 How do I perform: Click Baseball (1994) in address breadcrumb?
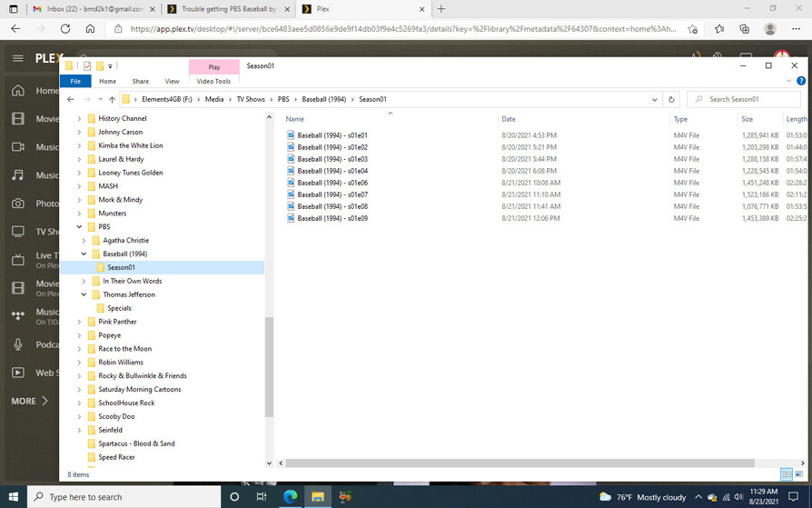[x=323, y=100]
